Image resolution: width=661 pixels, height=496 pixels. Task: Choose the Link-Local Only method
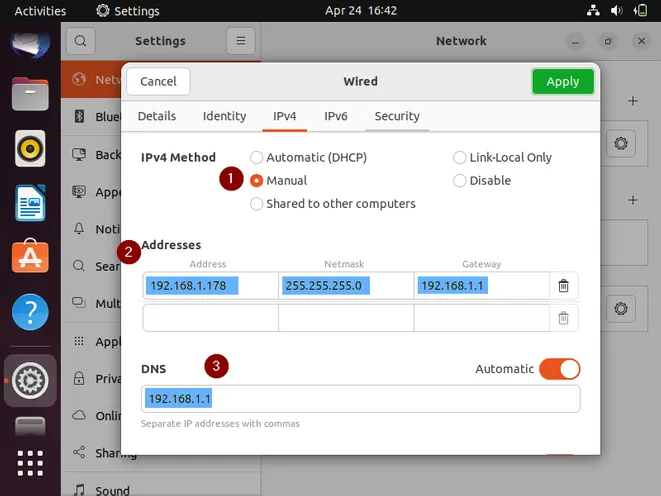[460, 157]
